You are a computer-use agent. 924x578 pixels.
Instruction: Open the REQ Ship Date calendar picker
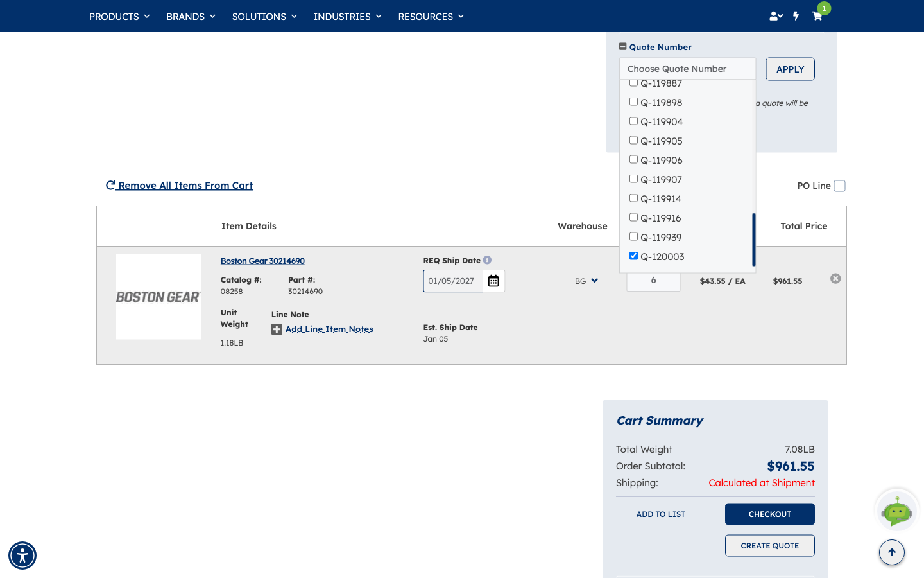coord(493,281)
